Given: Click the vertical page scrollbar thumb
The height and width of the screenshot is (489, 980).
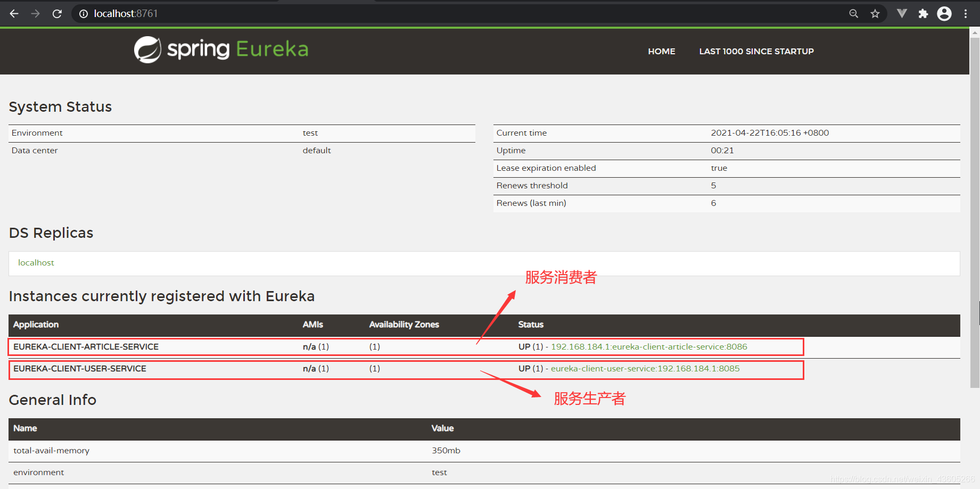Looking at the screenshot, I should click(975, 212).
